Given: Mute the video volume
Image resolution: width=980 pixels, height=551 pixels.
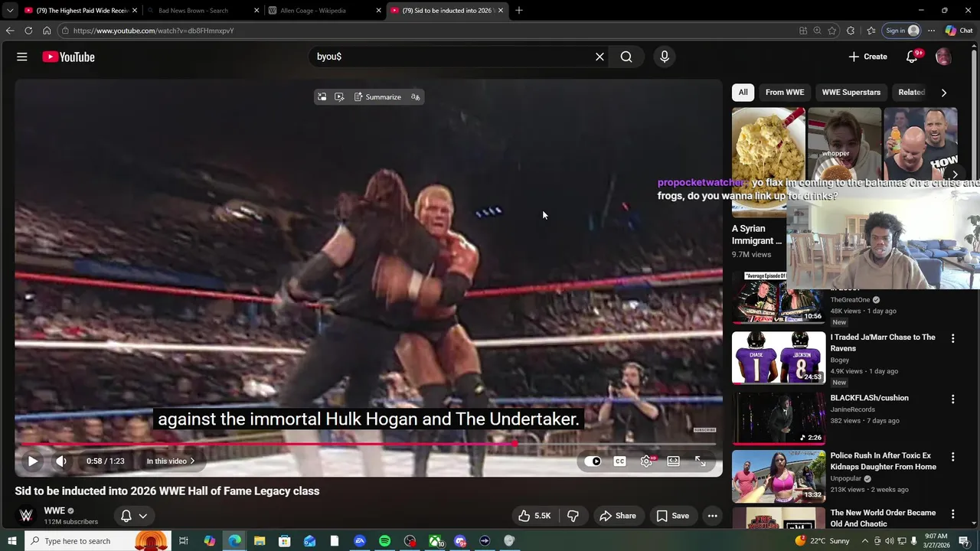Looking at the screenshot, I should point(61,461).
